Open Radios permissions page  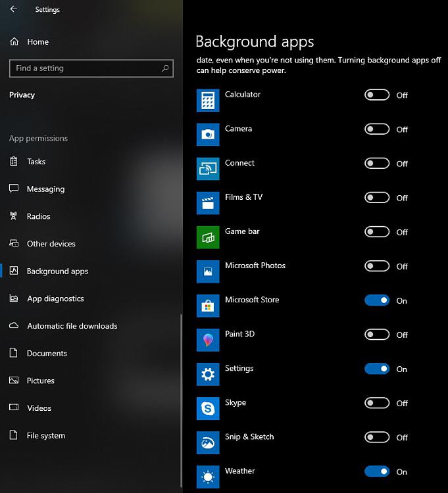(x=38, y=216)
